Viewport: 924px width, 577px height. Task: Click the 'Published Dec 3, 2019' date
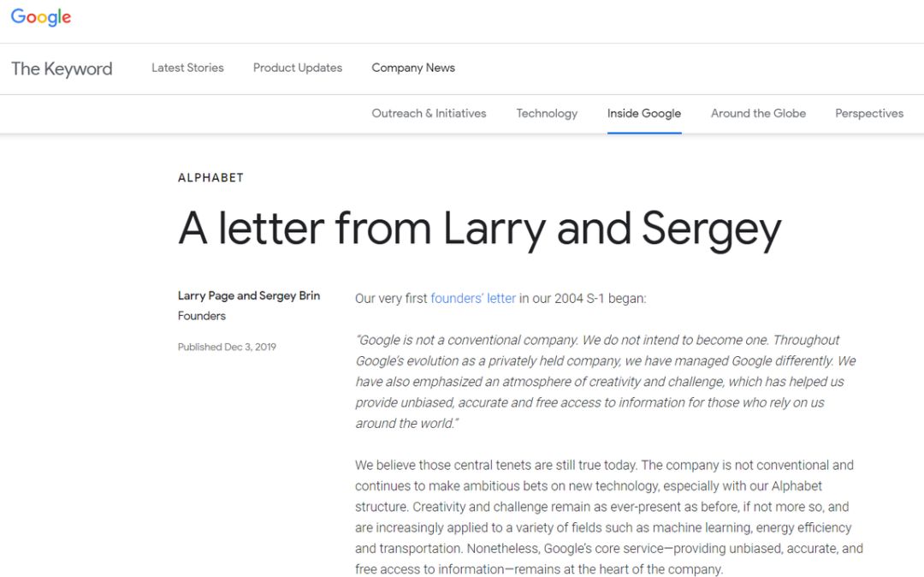pos(227,347)
